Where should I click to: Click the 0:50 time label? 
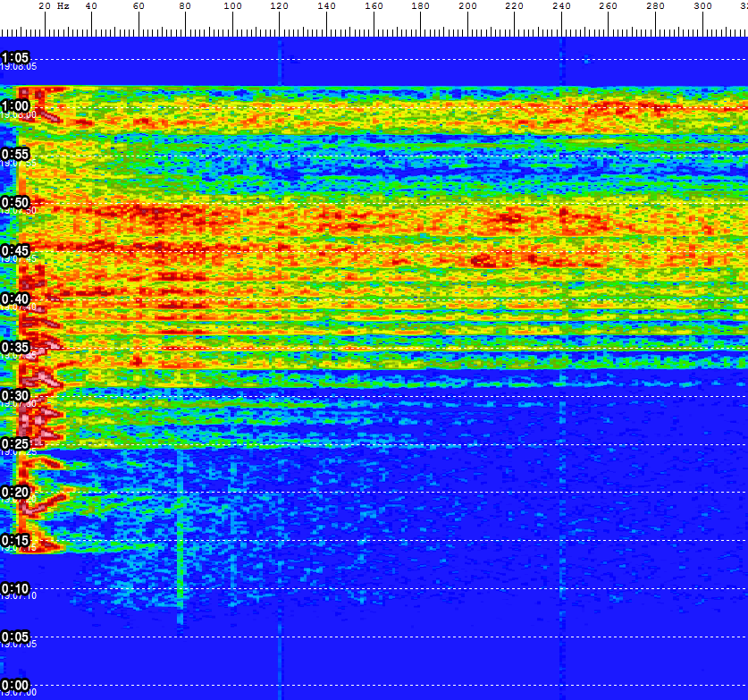coord(15,201)
